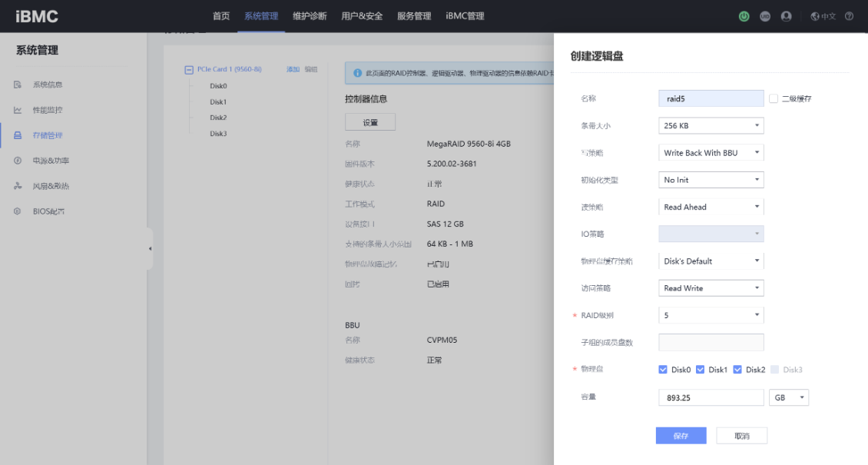
Task: Uncheck the Disk2 physical disk checkbox
Action: pos(737,369)
